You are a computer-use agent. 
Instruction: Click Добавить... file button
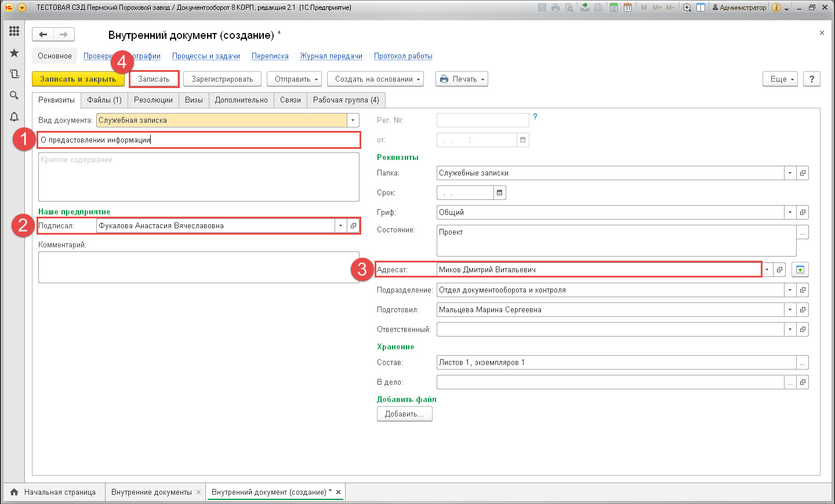(x=405, y=414)
